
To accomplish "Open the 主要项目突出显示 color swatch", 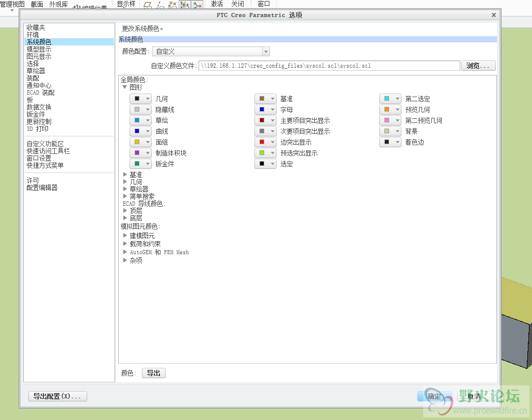I will (x=265, y=120).
